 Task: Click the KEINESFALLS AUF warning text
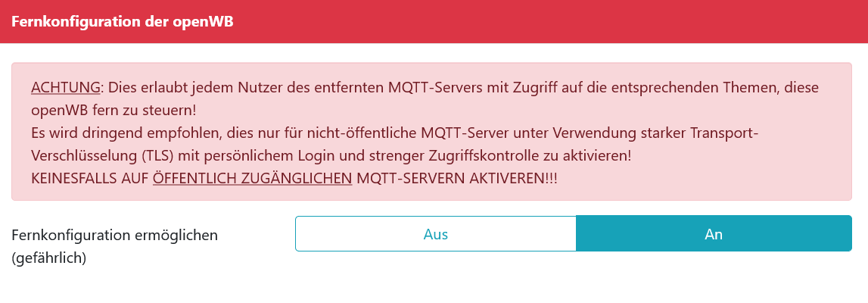point(90,178)
